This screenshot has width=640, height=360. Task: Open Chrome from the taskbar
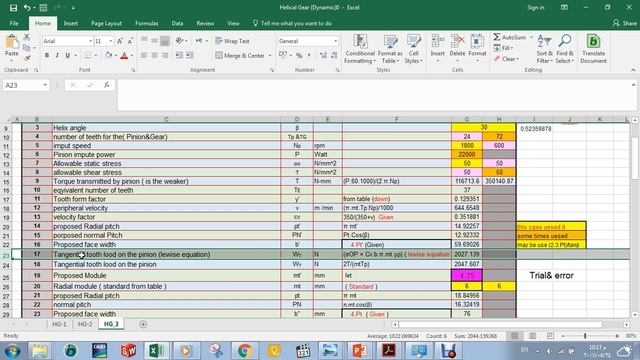pos(245,351)
